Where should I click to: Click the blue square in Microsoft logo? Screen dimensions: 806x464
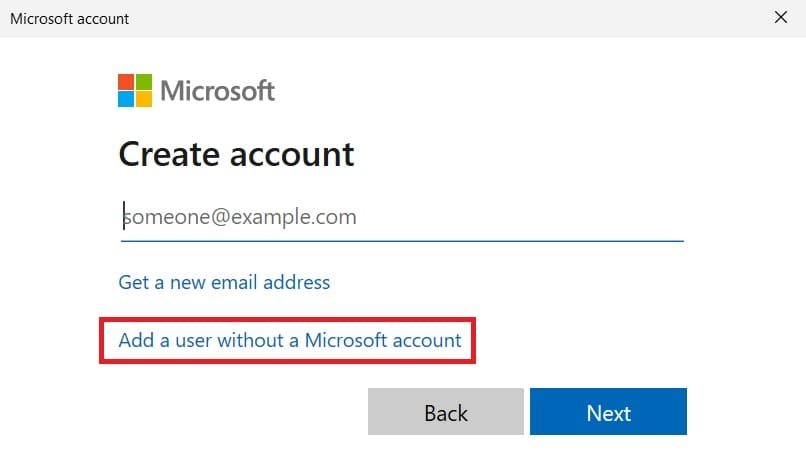coord(127,98)
